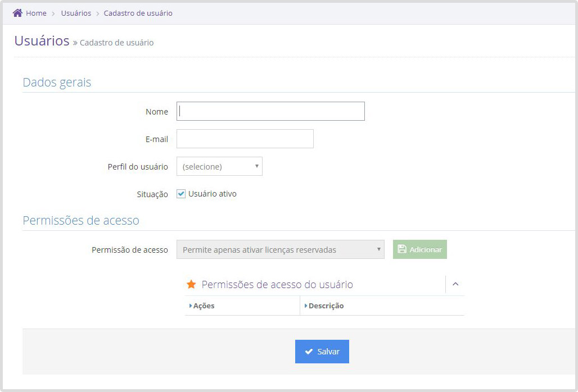The image size is (578, 392).
Task: Open the Perfil do usuário dropdown
Action: click(x=219, y=166)
